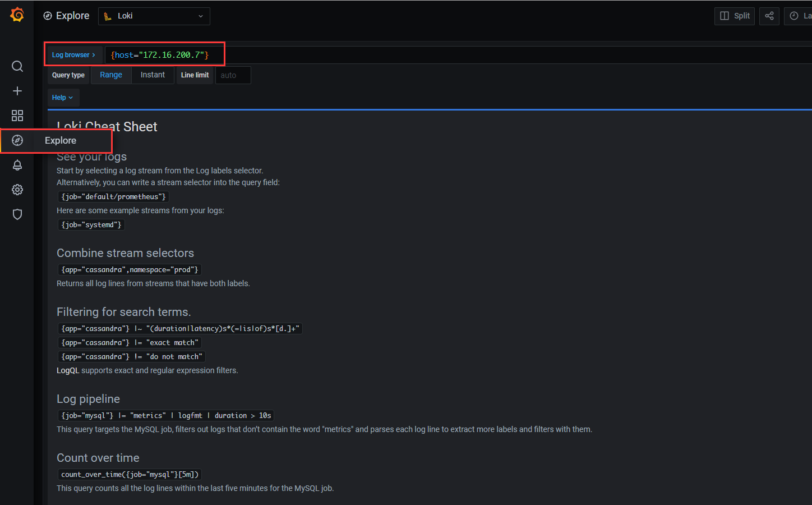
Task: Open the Search magnifier icon in sidebar
Action: (17, 66)
